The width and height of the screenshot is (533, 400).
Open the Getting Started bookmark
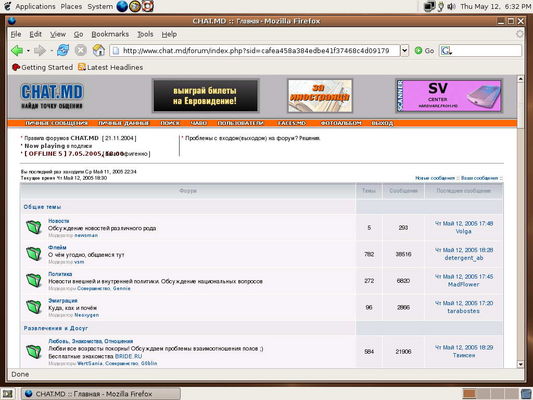pyautogui.click(x=42, y=67)
